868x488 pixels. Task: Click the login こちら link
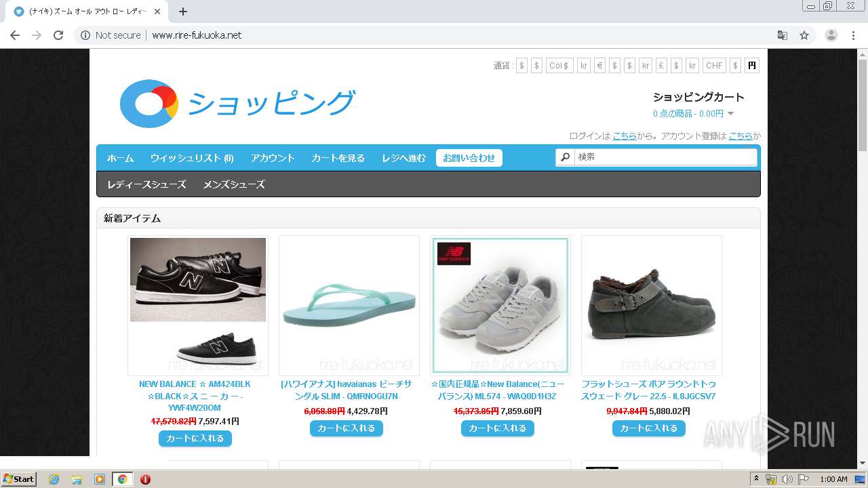coord(625,136)
